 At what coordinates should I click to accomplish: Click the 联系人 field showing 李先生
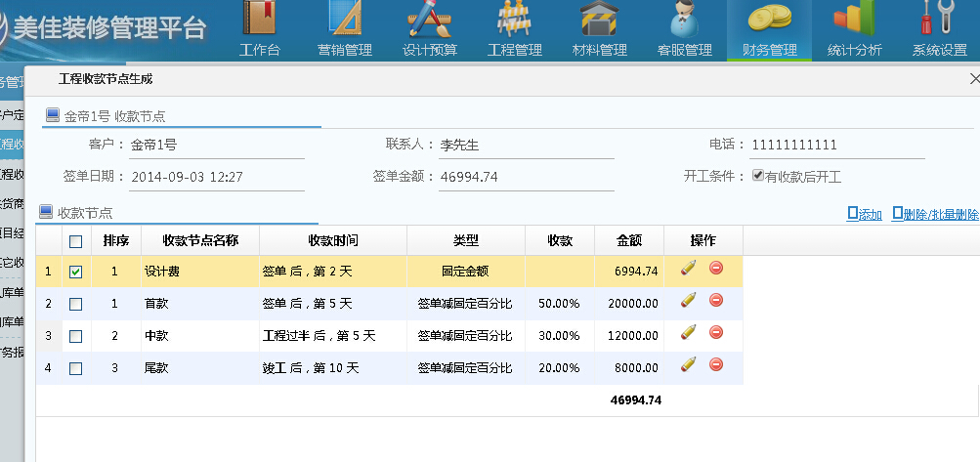pyautogui.click(x=525, y=145)
